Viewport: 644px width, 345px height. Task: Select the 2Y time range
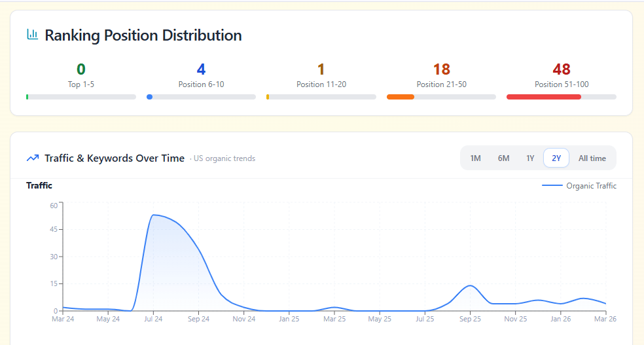pyautogui.click(x=556, y=158)
